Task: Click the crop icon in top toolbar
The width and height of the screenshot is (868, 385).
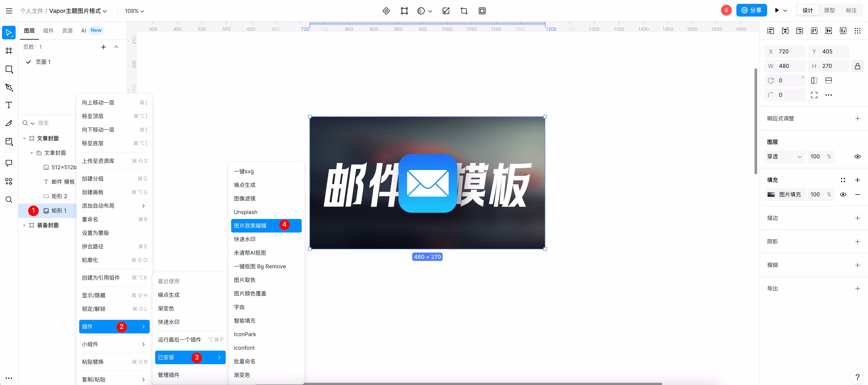Action: pyautogui.click(x=464, y=11)
